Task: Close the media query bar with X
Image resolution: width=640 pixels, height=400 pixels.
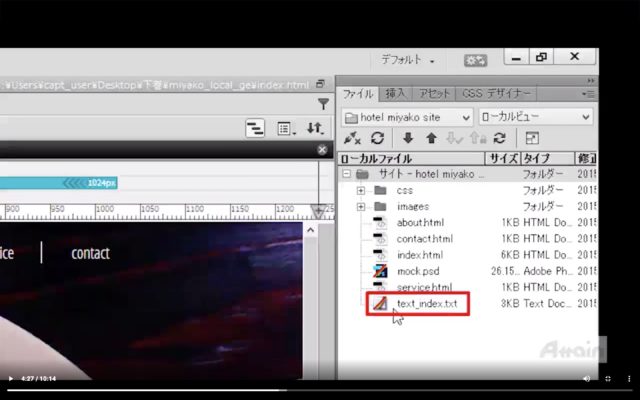Action: (322, 150)
